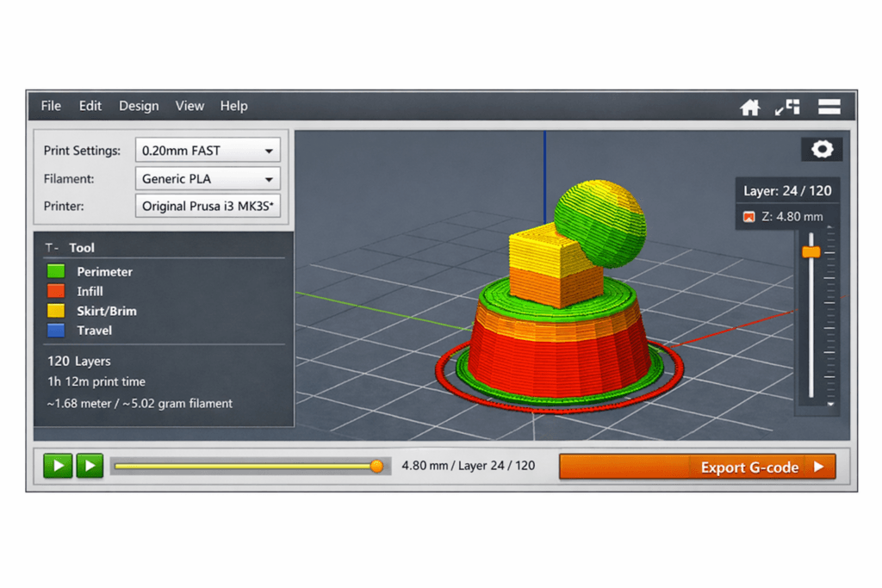Click the home view icon in the top bar
Viewport: 882px width, 588px height.
(x=750, y=107)
